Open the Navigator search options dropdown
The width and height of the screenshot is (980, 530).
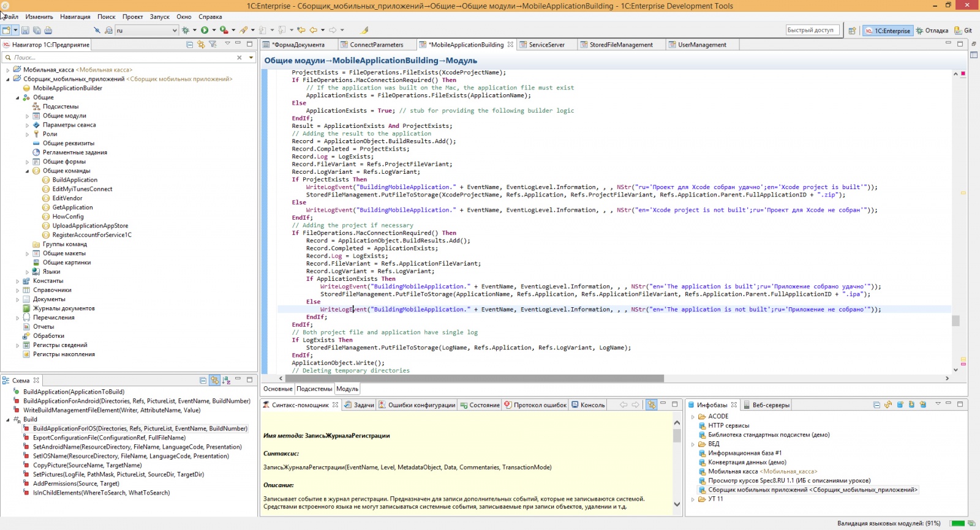coord(251,58)
